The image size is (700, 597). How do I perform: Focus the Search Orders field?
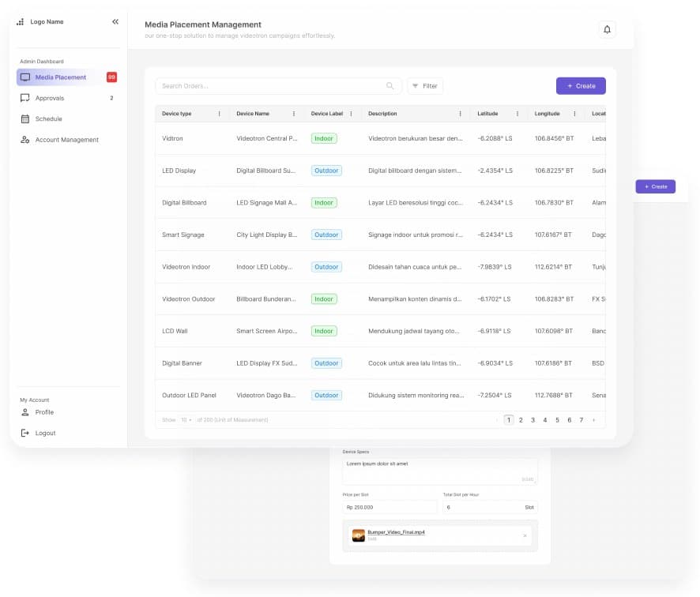click(x=278, y=85)
